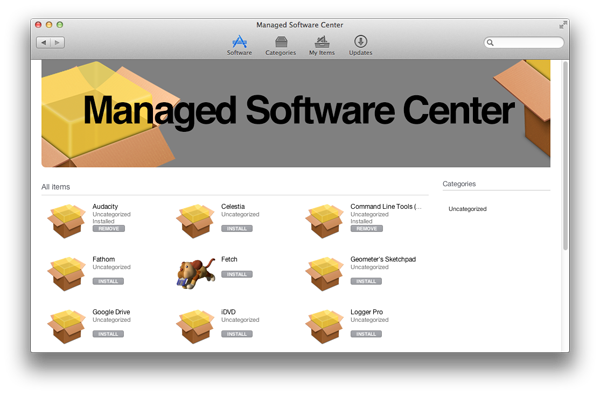Screen dimensions: 600x395
Task: Click the iDVD package icon
Action: 195,326
